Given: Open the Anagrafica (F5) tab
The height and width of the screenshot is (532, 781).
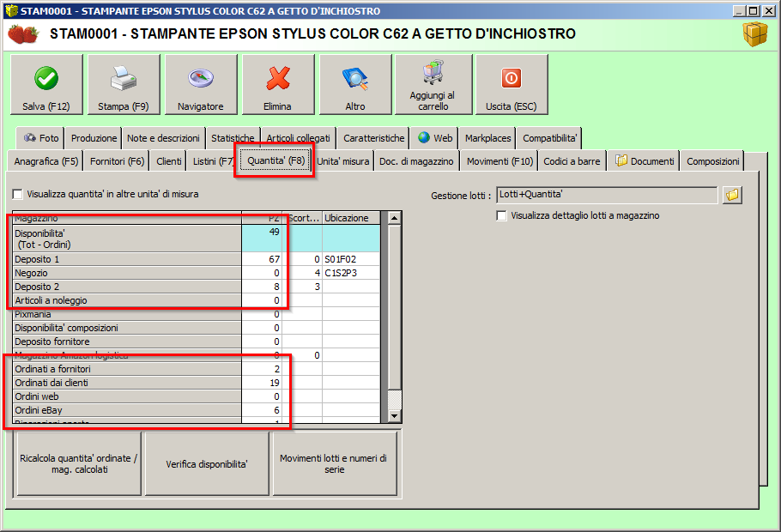Looking at the screenshot, I should tap(45, 161).
